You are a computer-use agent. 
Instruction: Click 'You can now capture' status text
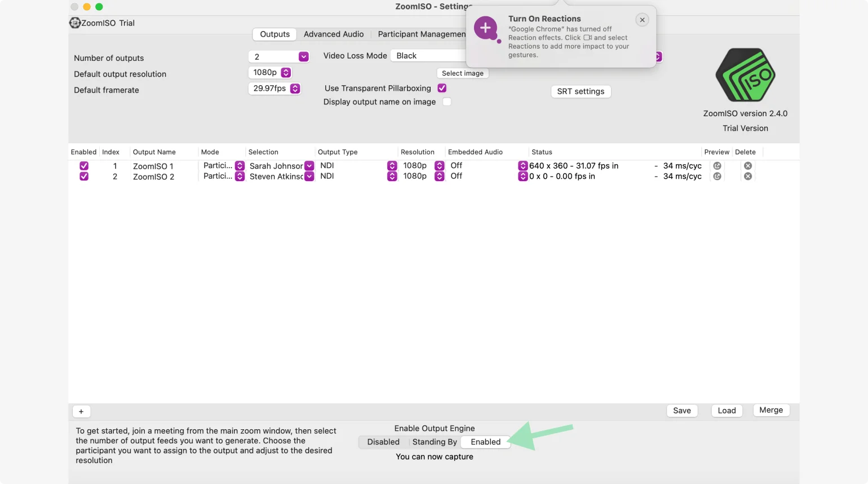click(435, 456)
